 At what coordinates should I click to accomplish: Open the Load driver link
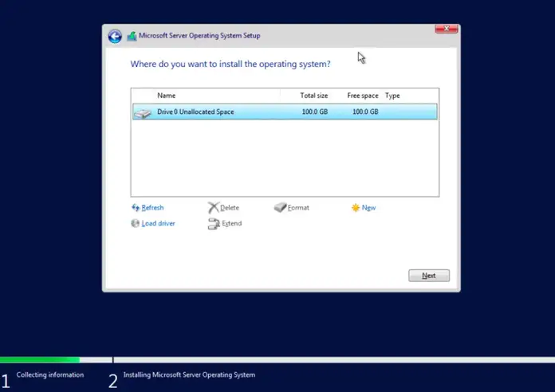tap(158, 223)
